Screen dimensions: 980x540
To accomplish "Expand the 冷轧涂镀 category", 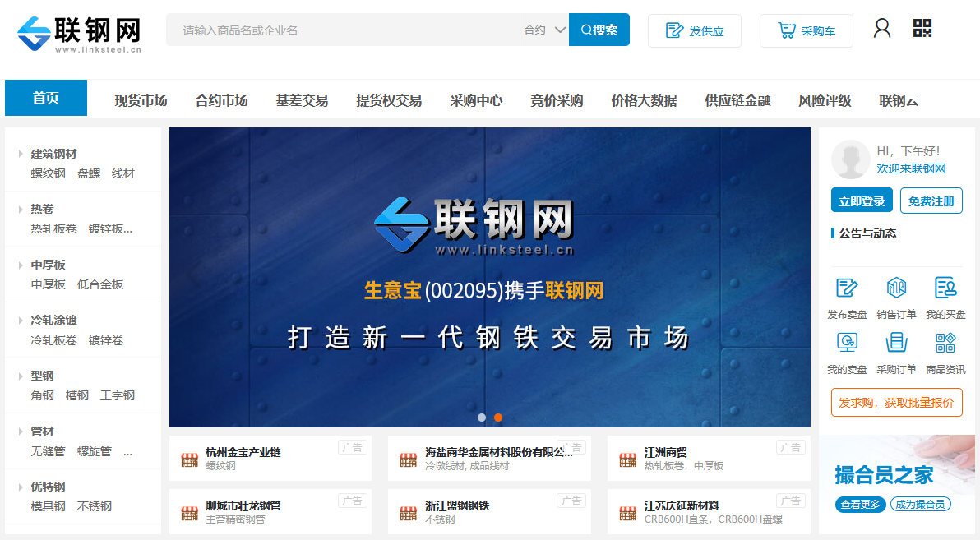I will point(21,320).
